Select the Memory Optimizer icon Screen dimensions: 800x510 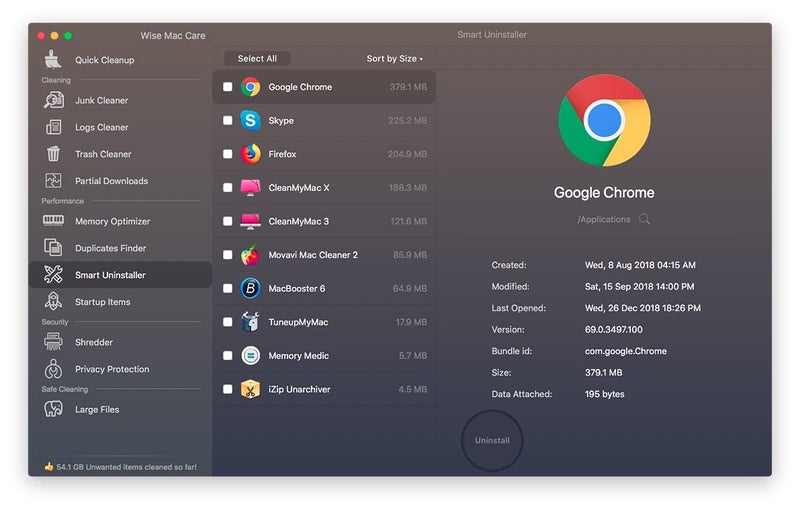[x=54, y=221]
